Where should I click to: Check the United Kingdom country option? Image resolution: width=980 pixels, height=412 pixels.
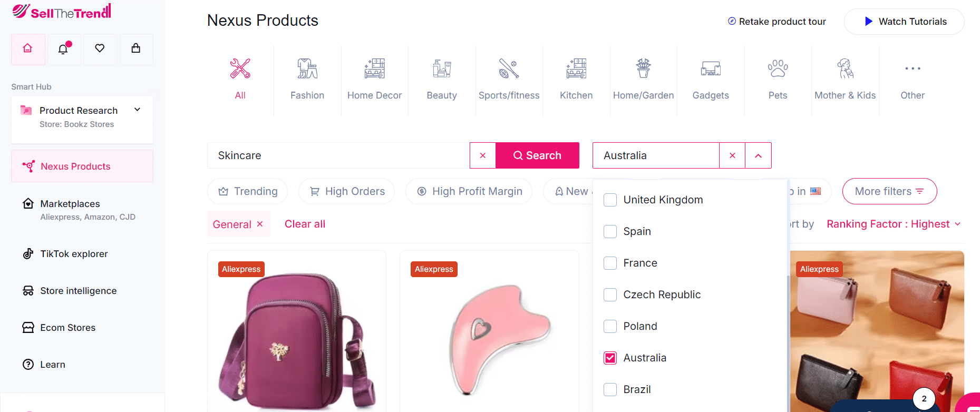[x=610, y=200]
